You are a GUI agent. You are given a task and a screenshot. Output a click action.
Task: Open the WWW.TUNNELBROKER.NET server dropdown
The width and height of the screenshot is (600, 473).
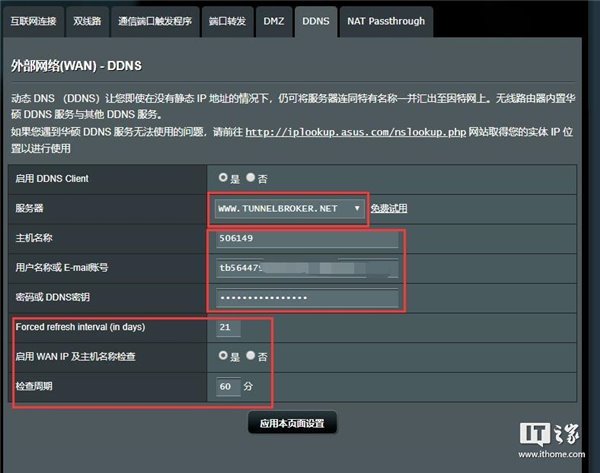tap(289, 209)
